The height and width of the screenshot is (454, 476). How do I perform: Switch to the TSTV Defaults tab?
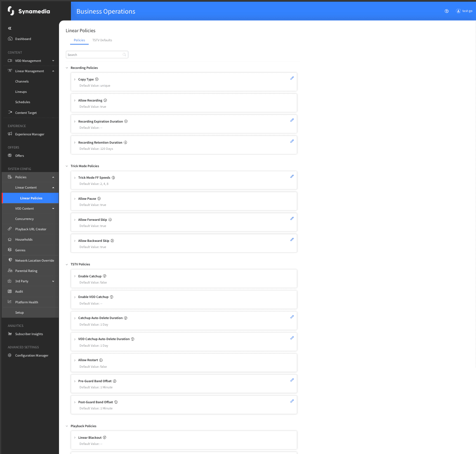[x=102, y=40]
